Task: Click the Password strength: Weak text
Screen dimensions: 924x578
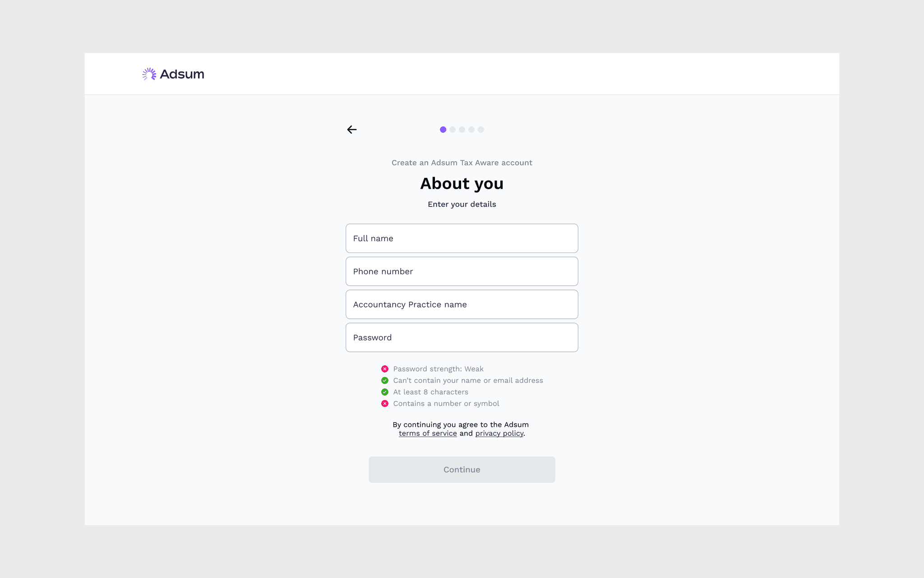Action: click(x=438, y=369)
